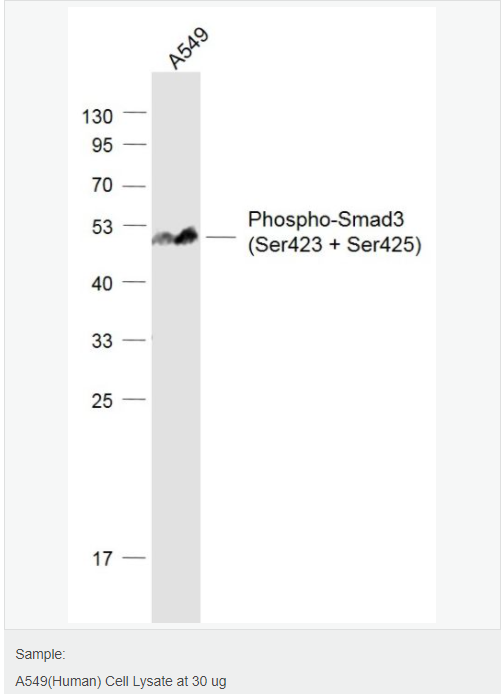The image size is (502, 694).
Task: Click the tick line beside 130
Action: 135,112
